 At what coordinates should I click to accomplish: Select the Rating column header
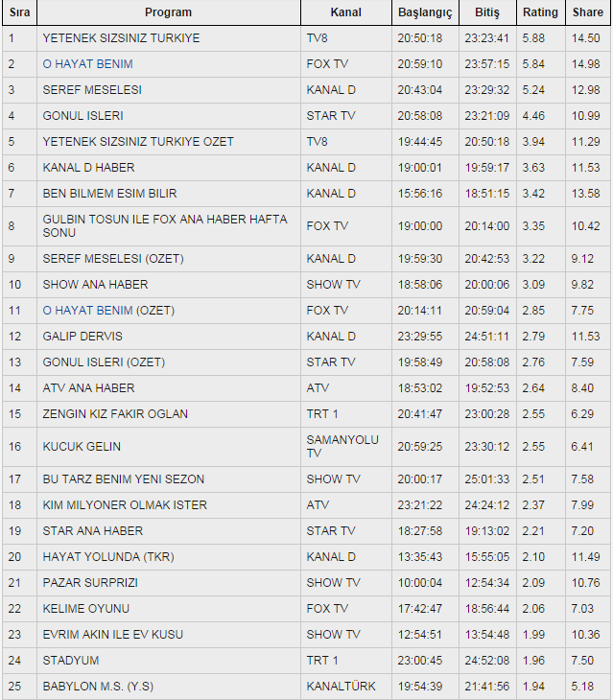pyautogui.click(x=541, y=12)
